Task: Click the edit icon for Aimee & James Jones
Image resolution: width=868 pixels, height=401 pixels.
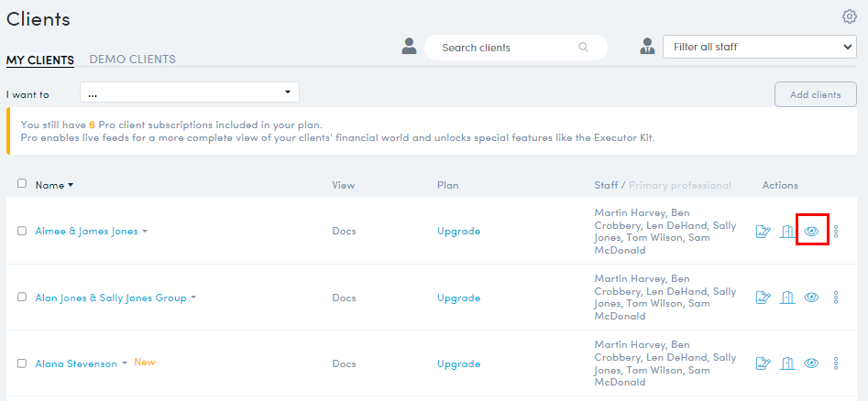Action: 764,232
